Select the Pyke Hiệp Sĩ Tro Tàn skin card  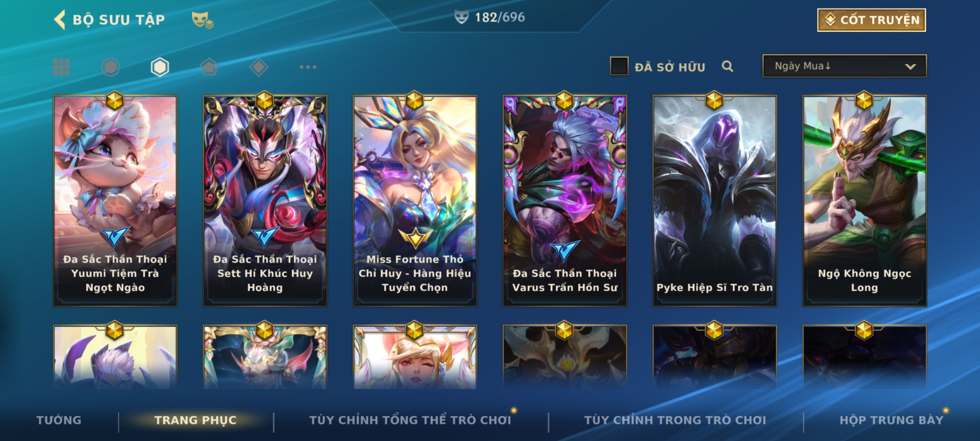pyautogui.click(x=715, y=201)
